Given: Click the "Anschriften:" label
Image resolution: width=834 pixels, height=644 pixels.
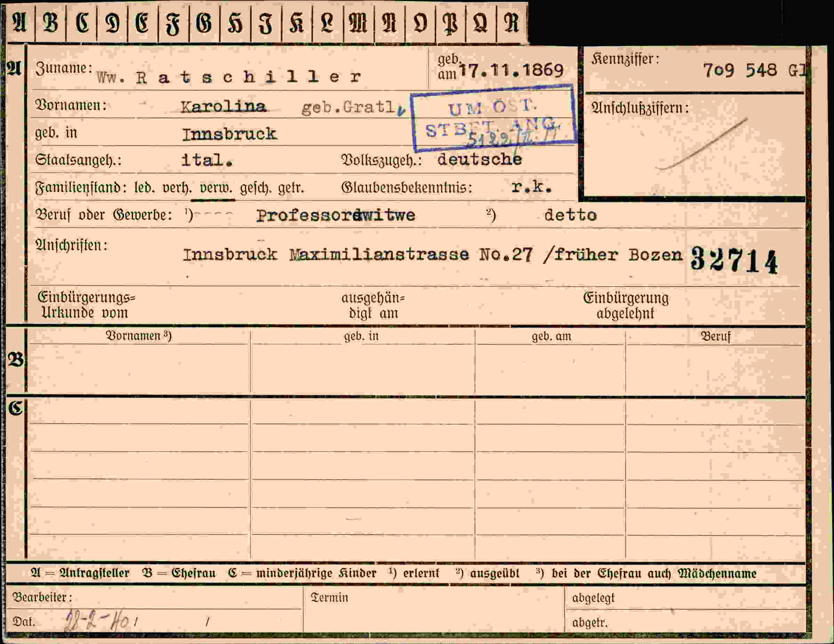Looking at the screenshot, I should 71,245.
